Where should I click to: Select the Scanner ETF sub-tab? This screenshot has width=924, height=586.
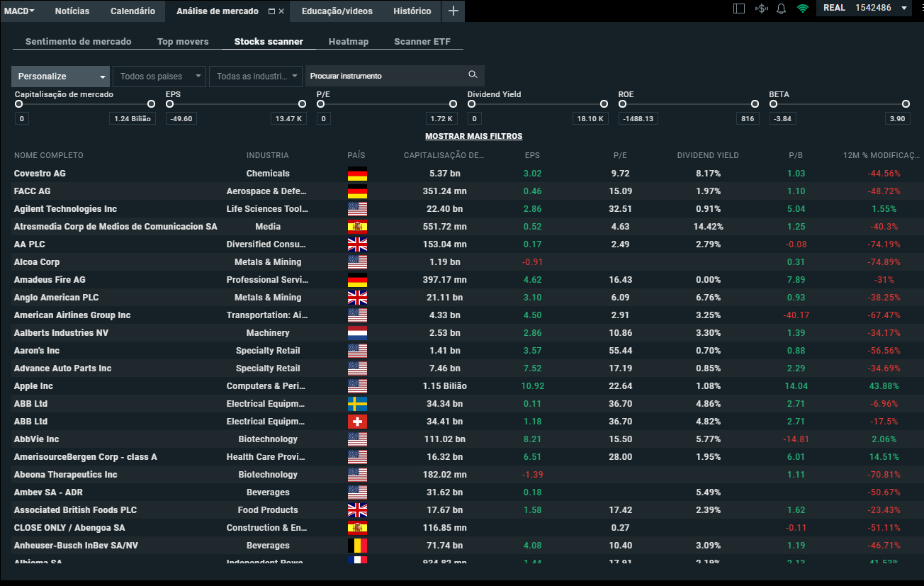coord(422,41)
